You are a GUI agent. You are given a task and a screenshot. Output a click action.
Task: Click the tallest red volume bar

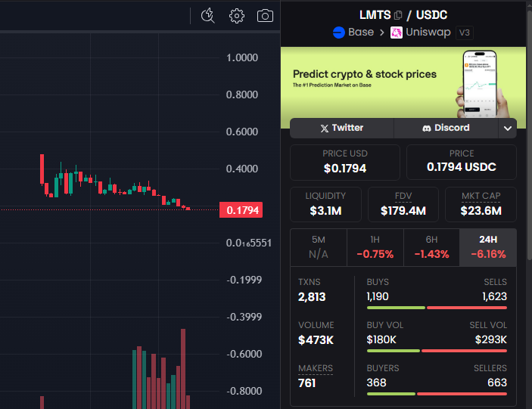(183, 369)
